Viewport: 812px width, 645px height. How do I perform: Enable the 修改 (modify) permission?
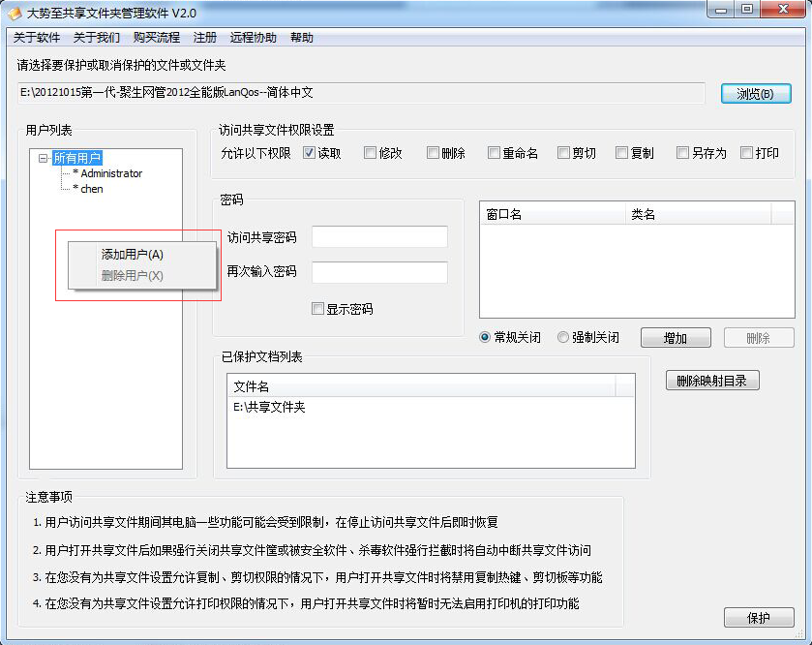[370, 152]
